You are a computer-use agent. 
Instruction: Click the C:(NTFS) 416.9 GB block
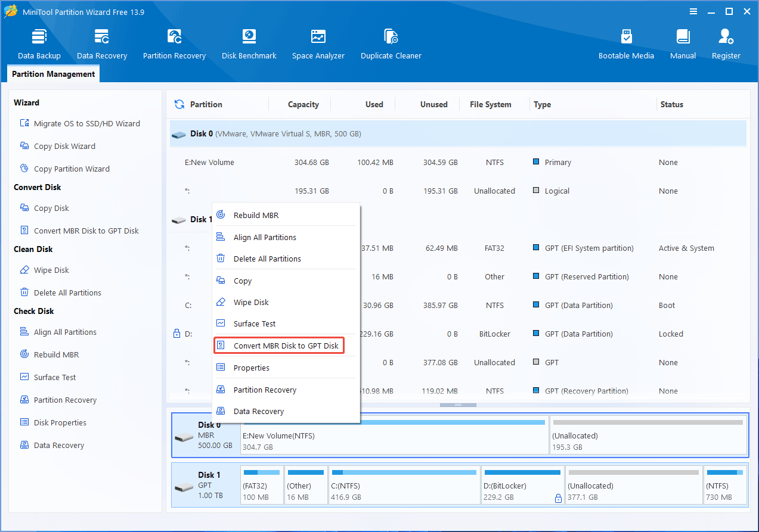(404, 486)
